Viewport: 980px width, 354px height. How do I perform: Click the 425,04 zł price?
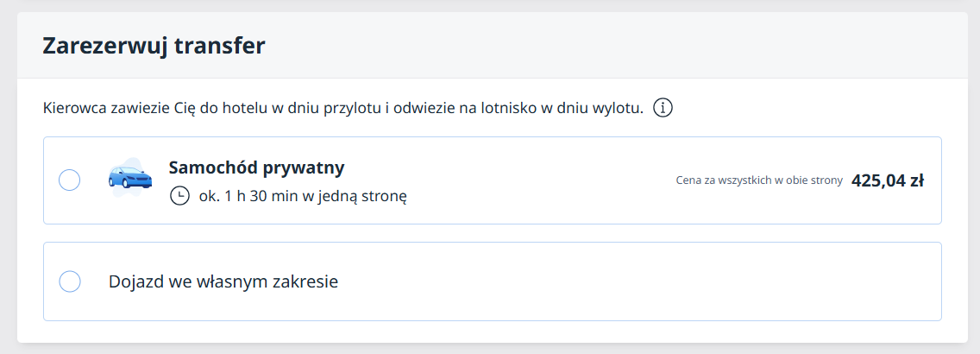tap(887, 180)
